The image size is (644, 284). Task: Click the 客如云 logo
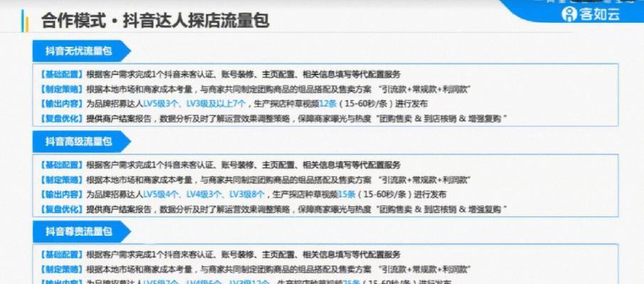coord(591,13)
